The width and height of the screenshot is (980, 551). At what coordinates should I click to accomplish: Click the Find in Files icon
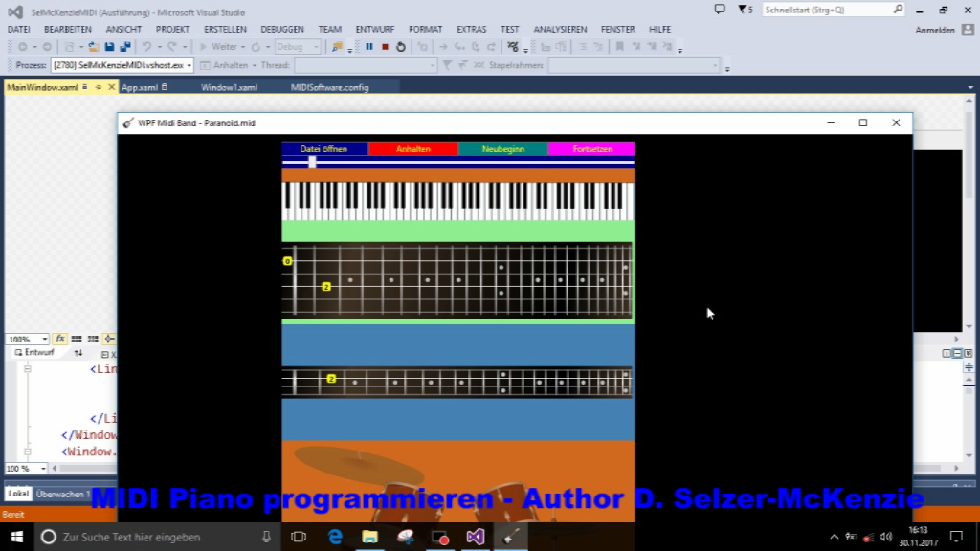(x=337, y=47)
